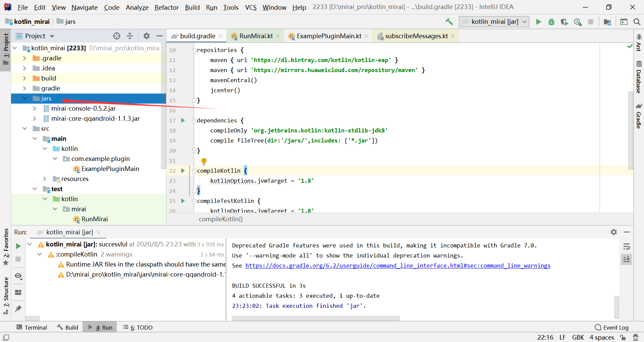Viewport: 644px width, 342px height.
Task: Hide the Project tool window
Action: [x=160, y=36]
